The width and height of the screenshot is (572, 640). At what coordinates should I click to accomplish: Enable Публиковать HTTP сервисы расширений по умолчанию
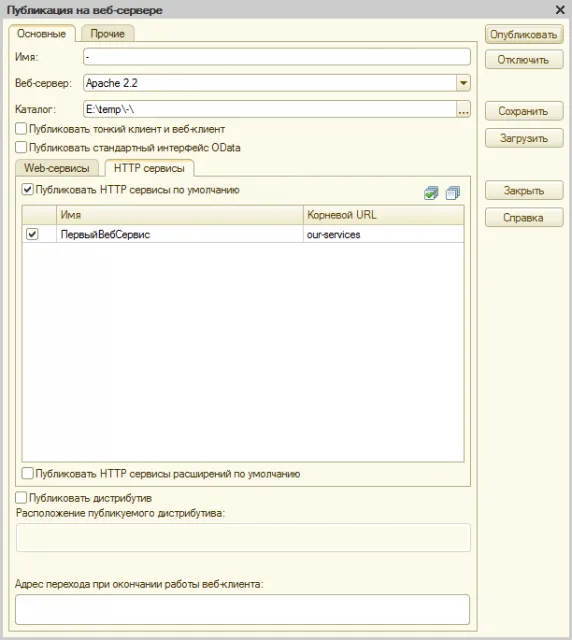27,473
